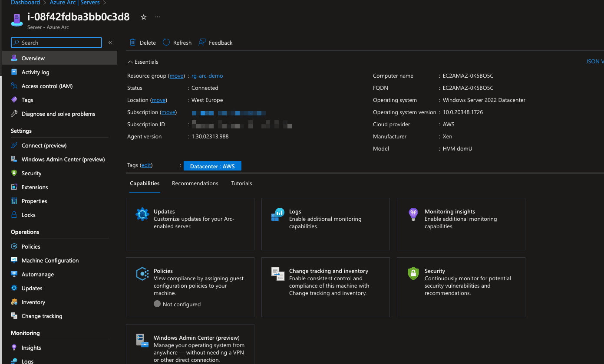Screen dimensions: 604x364
Task: Open the rg-arc-demo resource group link
Action: coord(207,75)
